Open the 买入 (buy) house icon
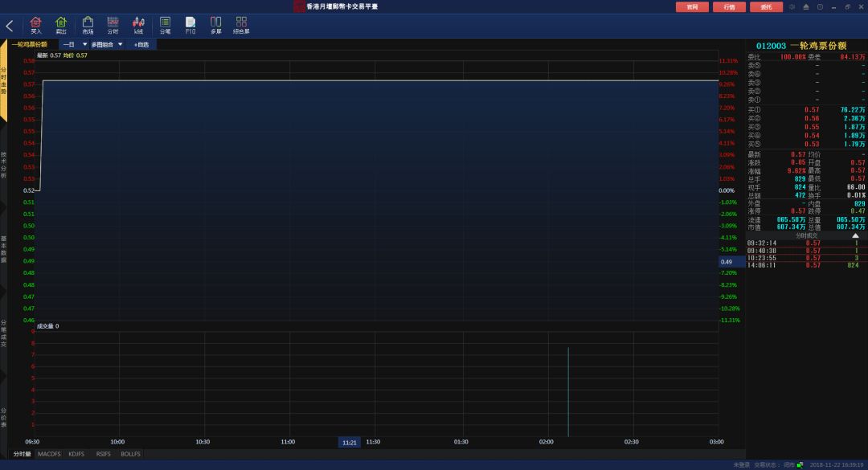868x470 pixels. tap(36, 25)
